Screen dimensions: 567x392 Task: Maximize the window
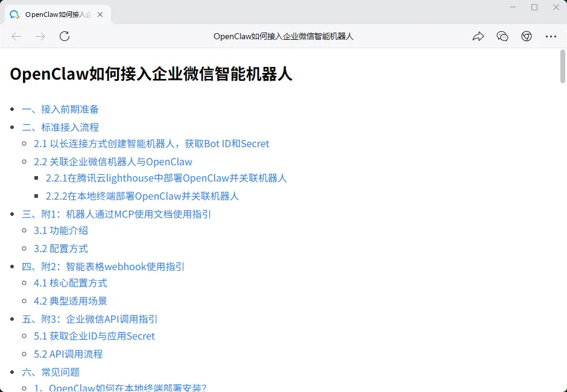(534, 7)
